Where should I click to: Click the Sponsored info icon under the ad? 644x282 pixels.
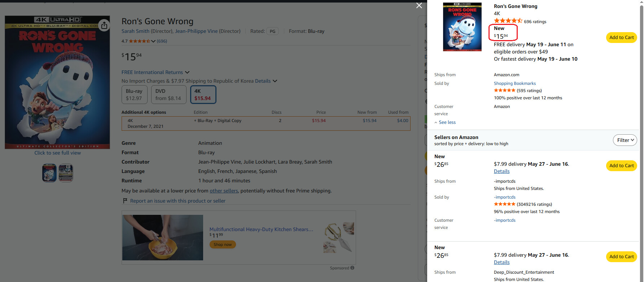tap(352, 268)
